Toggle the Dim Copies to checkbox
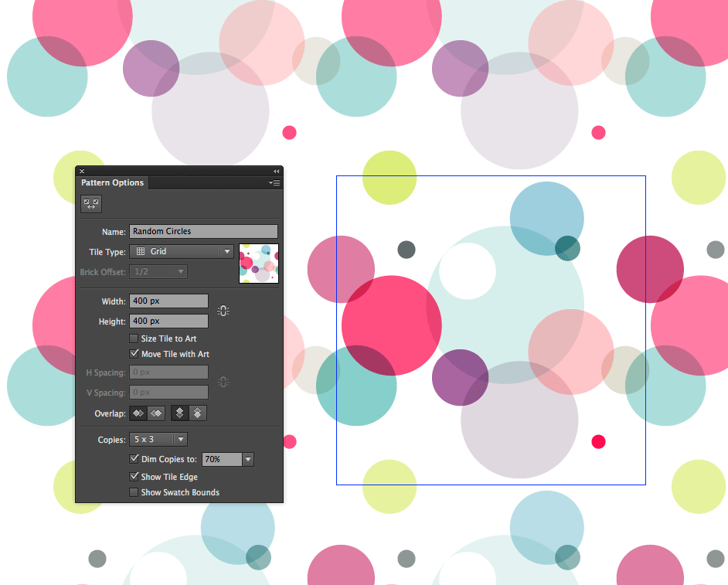This screenshot has height=585, width=728. click(x=134, y=459)
